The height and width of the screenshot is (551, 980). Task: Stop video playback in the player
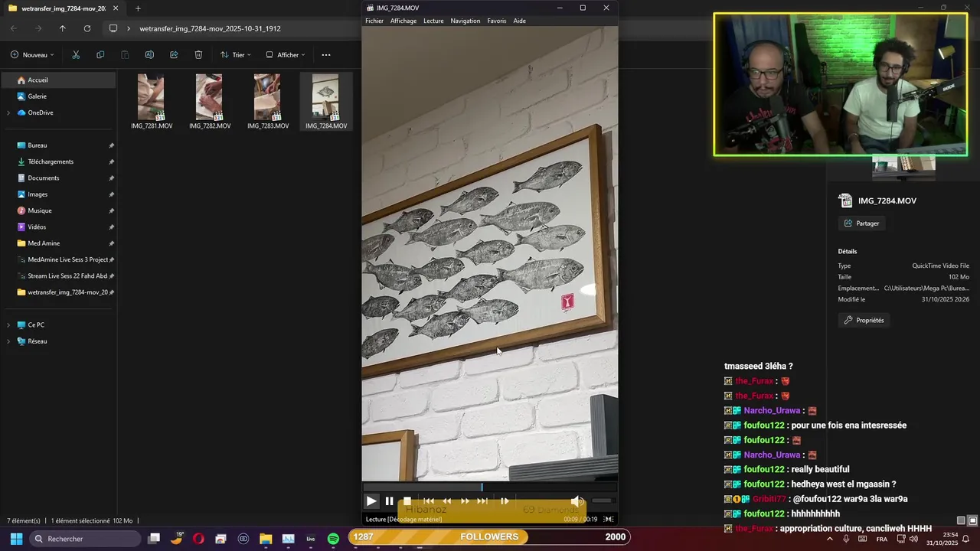coord(407,501)
